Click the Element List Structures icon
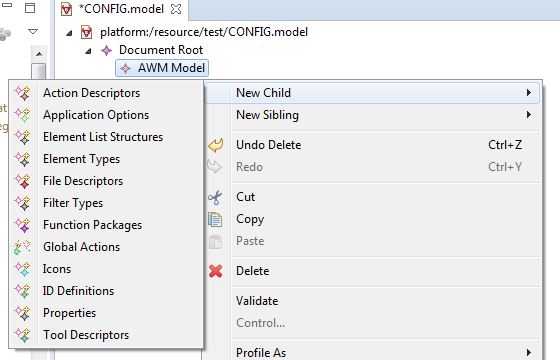The image size is (560, 360). tap(22, 137)
